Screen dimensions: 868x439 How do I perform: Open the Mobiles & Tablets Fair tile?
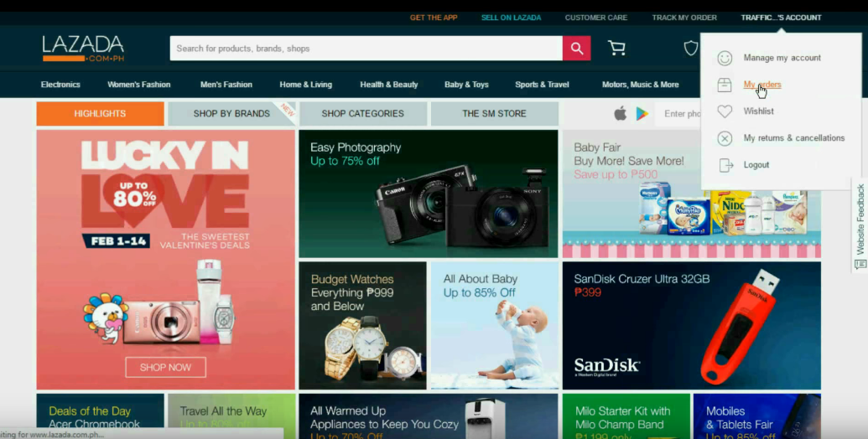pyautogui.click(x=756, y=416)
